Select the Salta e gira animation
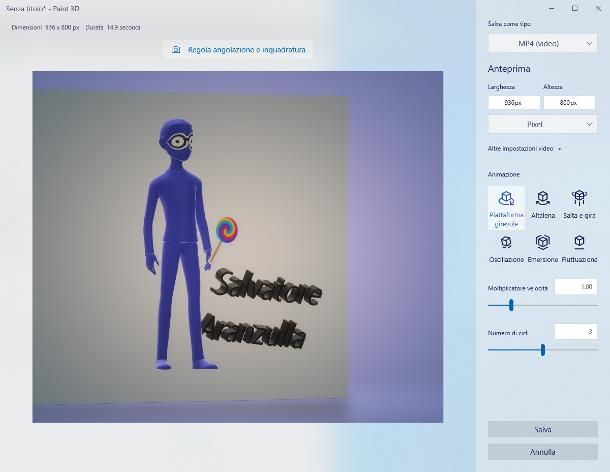The height and width of the screenshot is (472, 610). pos(579,204)
